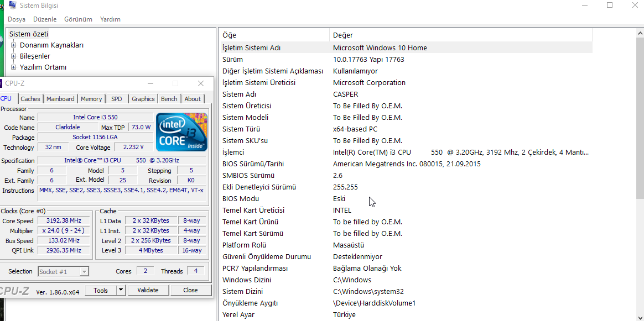Click the Core Speed 3192.38 MHz value
The width and height of the screenshot is (644, 321).
[x=64, y=220]
